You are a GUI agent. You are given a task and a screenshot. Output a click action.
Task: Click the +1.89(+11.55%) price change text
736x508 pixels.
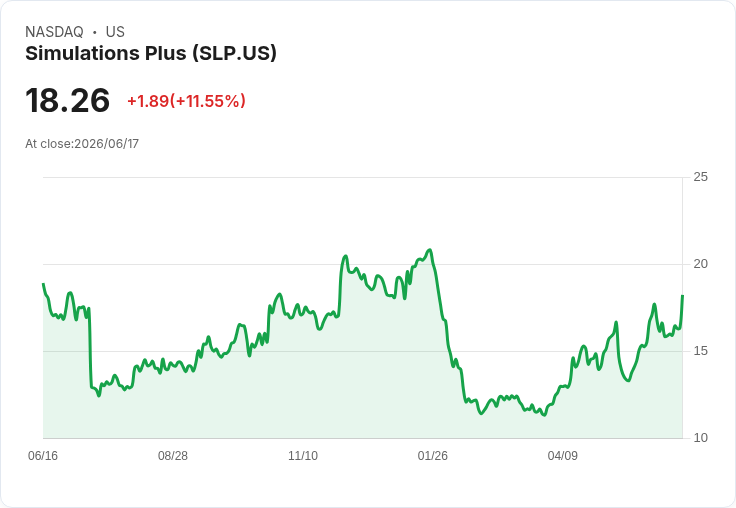(186, 101)
